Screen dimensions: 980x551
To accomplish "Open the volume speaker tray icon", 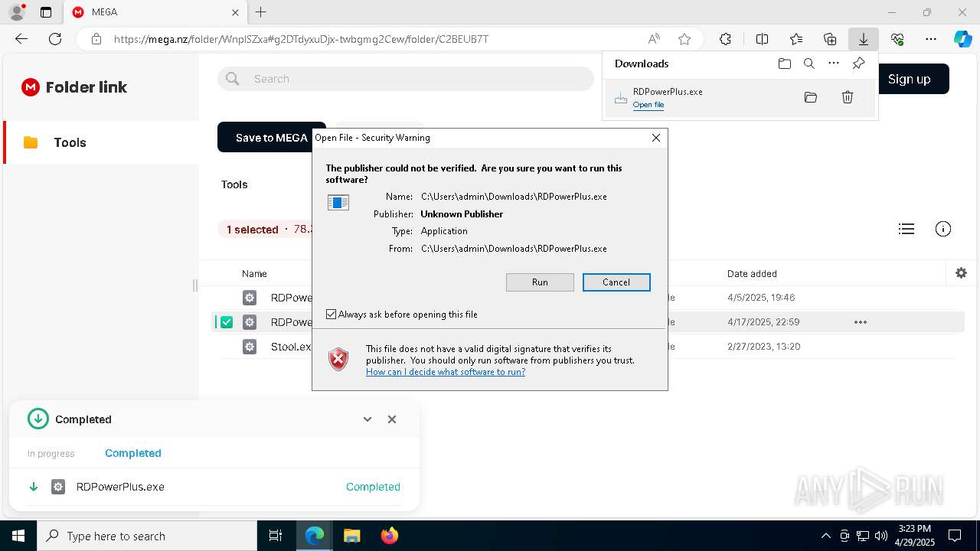I will 881,536.
